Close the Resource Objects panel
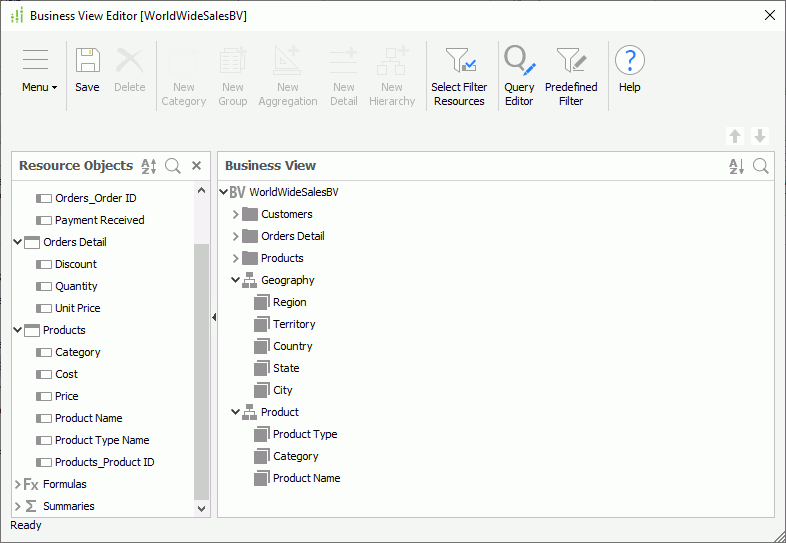Screen dimensions: 786x543 [197, 166]
